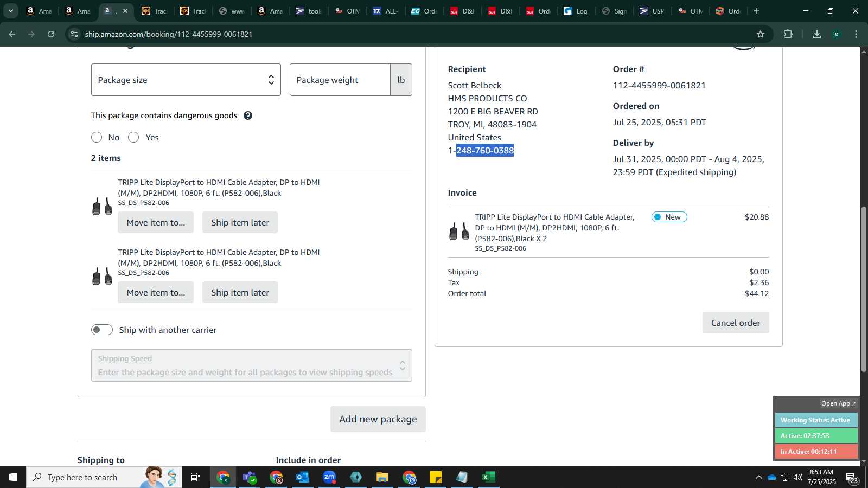Open tab search dropdown arrow
868x488 pixels.
tap(11, 11)
